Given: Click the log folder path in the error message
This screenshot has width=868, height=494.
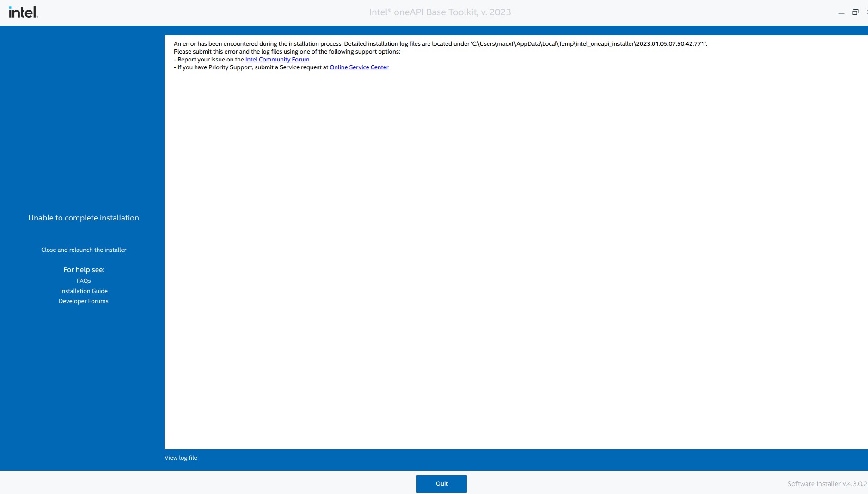Looking at the screenshot, I should (x=588, y=44).
